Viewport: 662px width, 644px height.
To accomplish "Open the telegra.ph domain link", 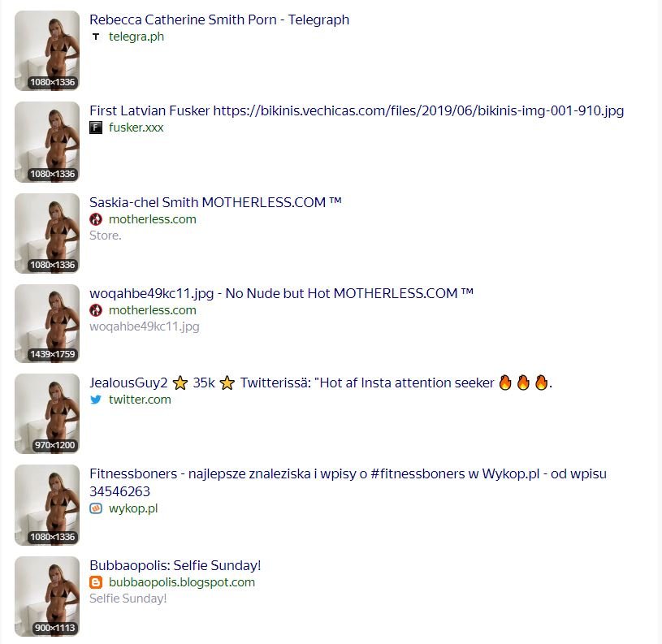I will (x=136, y=37).
